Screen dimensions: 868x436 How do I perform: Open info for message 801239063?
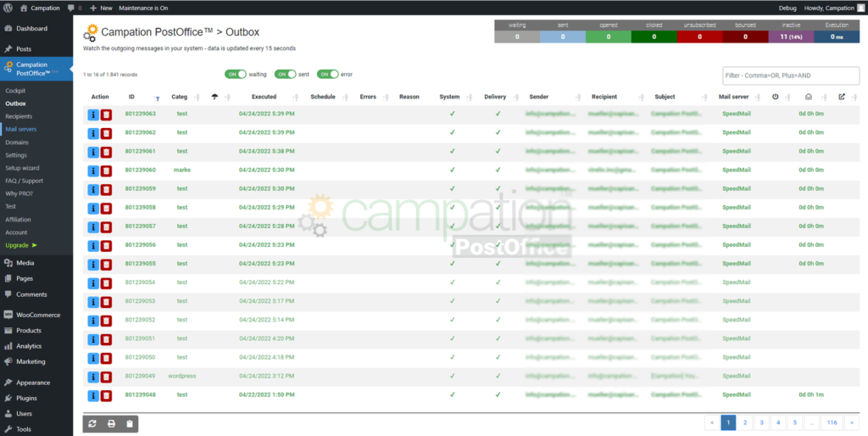(x=93, y=115)
